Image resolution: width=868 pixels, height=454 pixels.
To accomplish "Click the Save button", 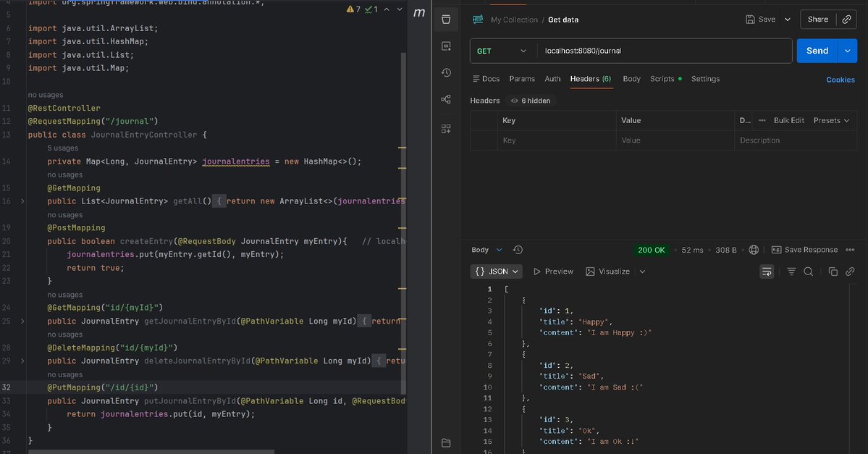I will tap(761, 20).
